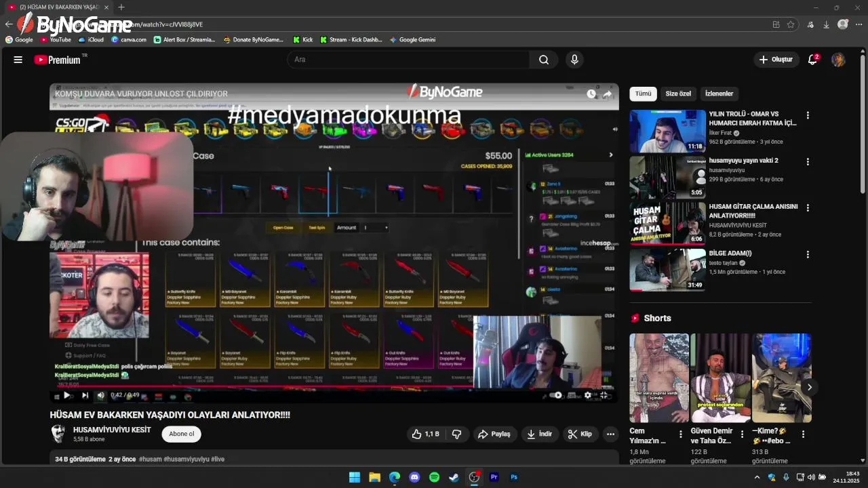This screenshot has width=868, height=488.
Task: Open Cem Yılmaz'ın short thumbnail
Action: click(x=659, y=378)
